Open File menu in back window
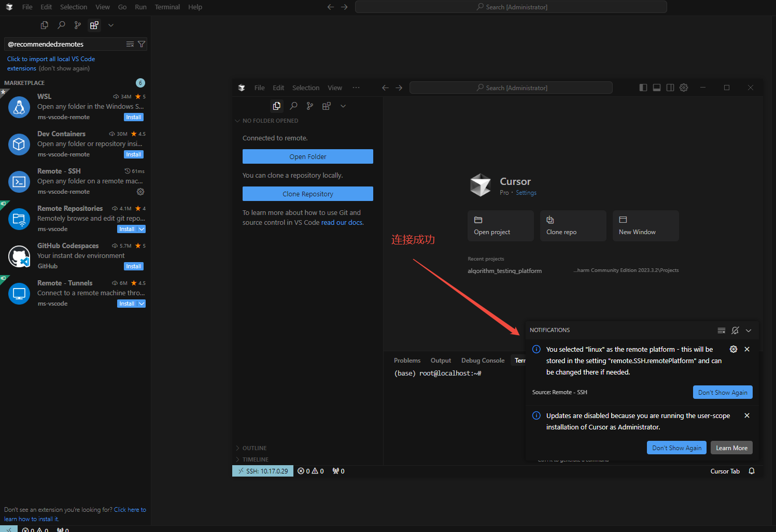 tap(27, 7)
